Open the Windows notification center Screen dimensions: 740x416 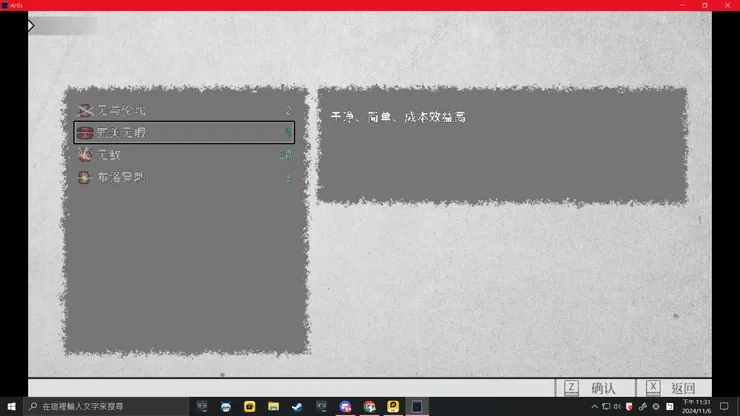(724, 407)
